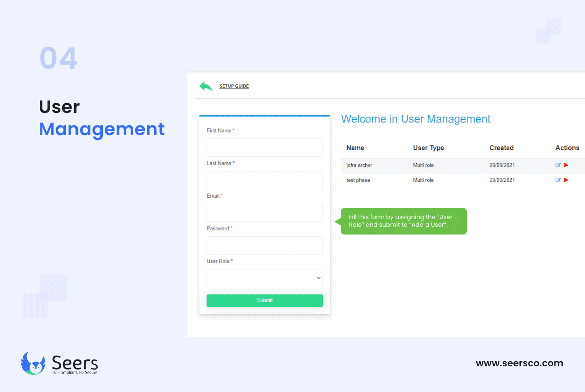Select the jofra archer name cell

(x=359, y=165)
